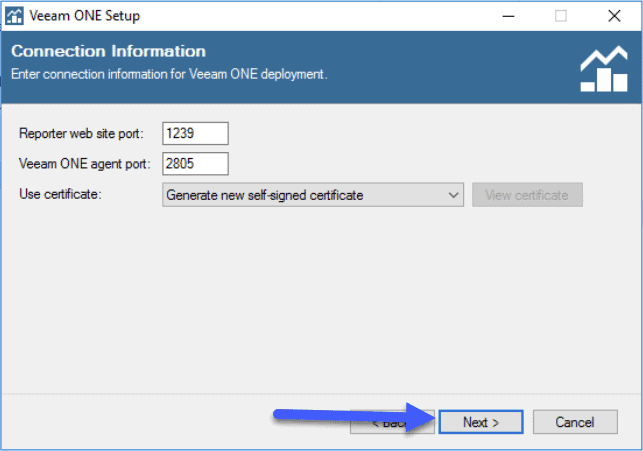The height and width of the screenshot is (451, 643).
Task: Click the Cancel button
Action: (x=575, y=422)
